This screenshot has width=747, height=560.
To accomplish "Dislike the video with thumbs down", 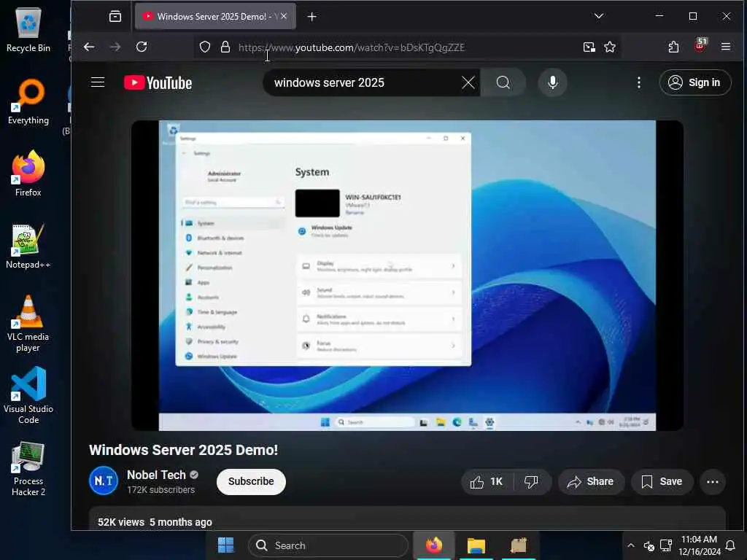I will pyautogui.click(x=532, y=482).
